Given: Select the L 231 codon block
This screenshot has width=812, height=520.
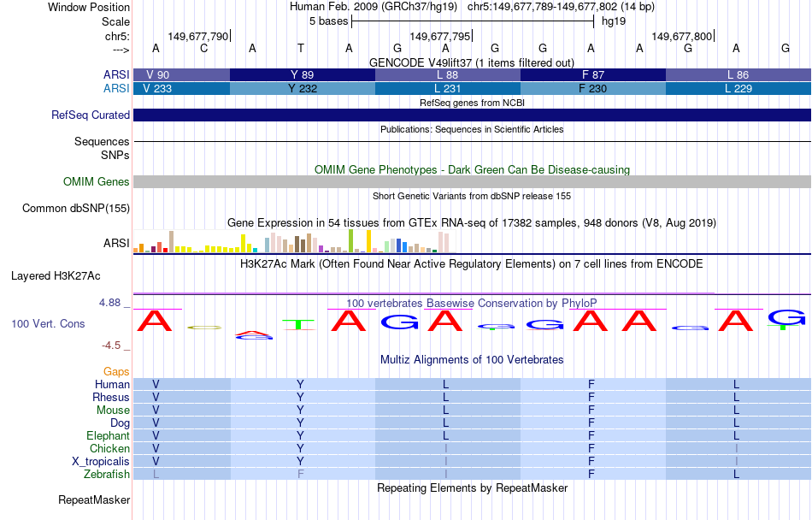Looking at the screenshot, I should [x=448, y=89].
